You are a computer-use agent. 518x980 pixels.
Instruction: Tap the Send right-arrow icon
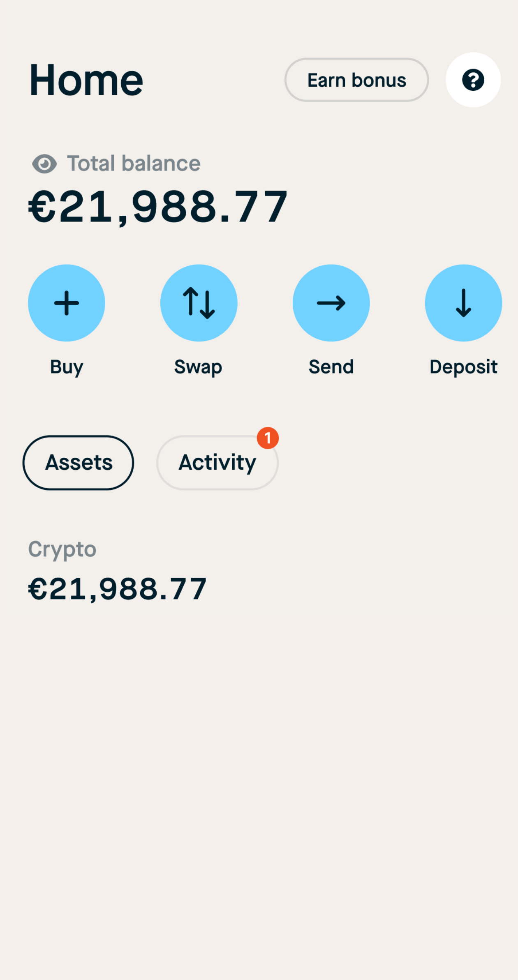coord(331,303)
